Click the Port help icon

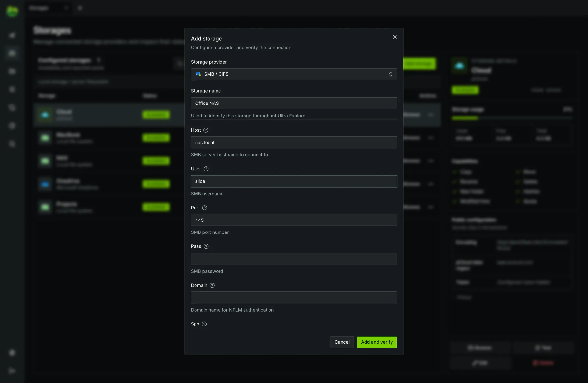[x=205, y=208]
